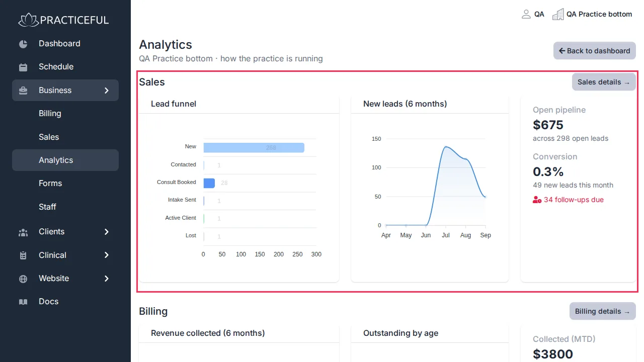Click the 0.3% conversion value
The height and width of the screenshot is (362, 644).
click(x=548, y=171)
